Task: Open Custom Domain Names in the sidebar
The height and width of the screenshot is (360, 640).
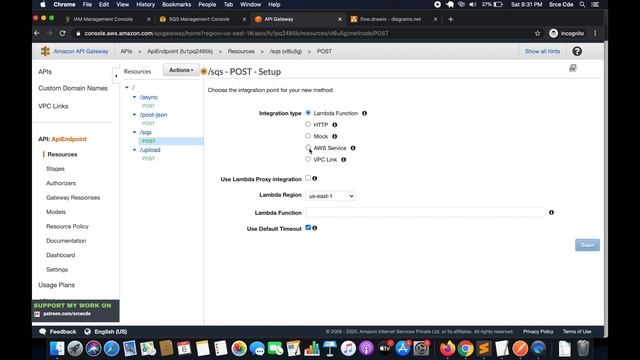Action: [x=73, y=88]
